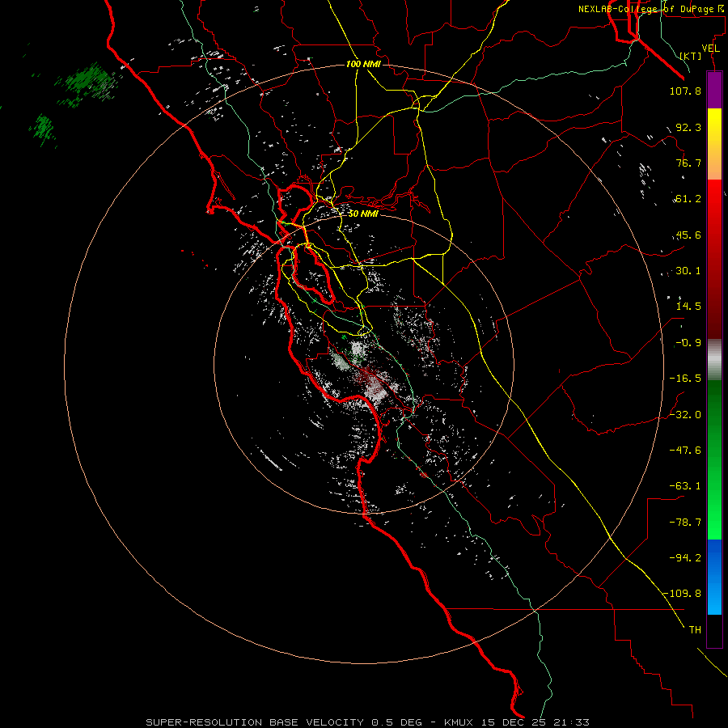This screenshot has height=728, width=728.
Task: Click the VEL legend title
Action: pyautogui.click(x=710, y=49)
